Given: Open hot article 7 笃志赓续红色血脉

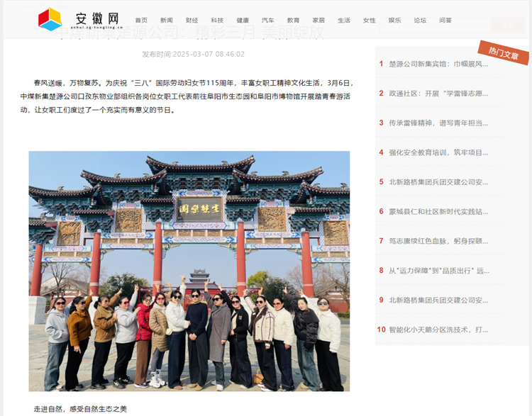Looking at the screenshot, I should click(x=438, y=241).
